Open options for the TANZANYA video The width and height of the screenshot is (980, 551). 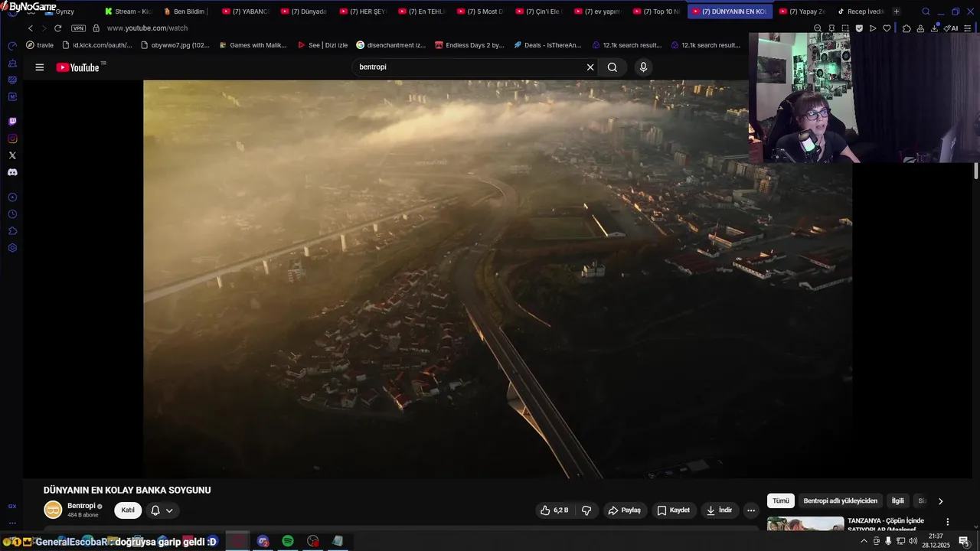(948, 522)
